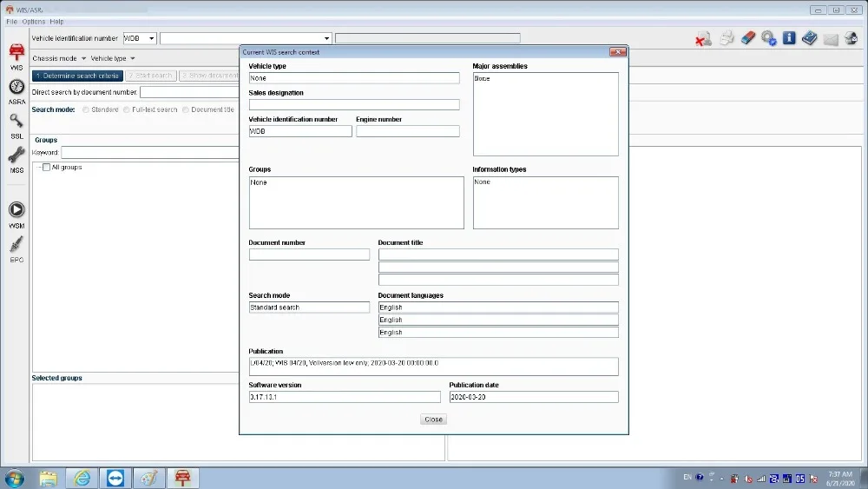The image size is (868, 489).
Task: Check the All groups checkbox
Action: (x=47, y=168)
